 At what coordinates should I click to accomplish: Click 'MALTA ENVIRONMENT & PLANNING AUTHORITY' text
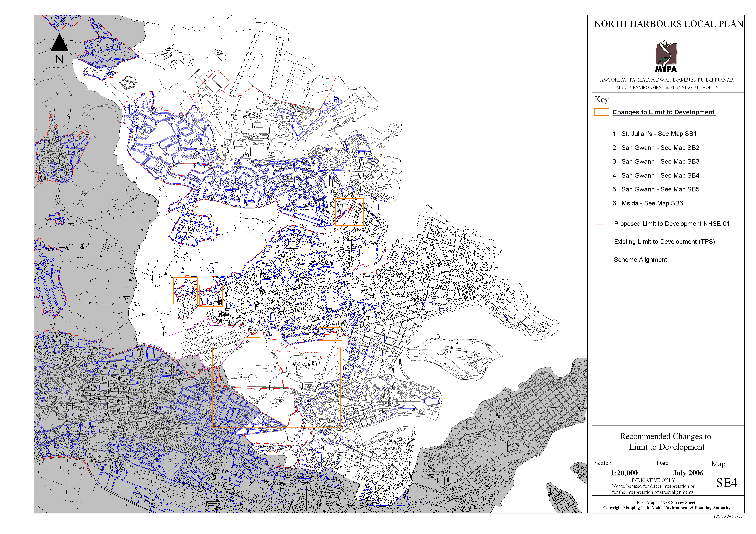tap(667, 88)
